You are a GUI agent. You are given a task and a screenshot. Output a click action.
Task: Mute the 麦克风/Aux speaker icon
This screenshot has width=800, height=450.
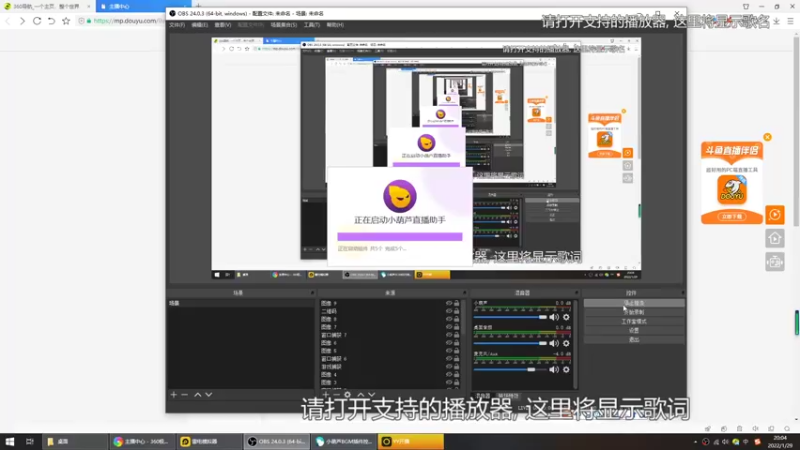(x=554, y=369)
